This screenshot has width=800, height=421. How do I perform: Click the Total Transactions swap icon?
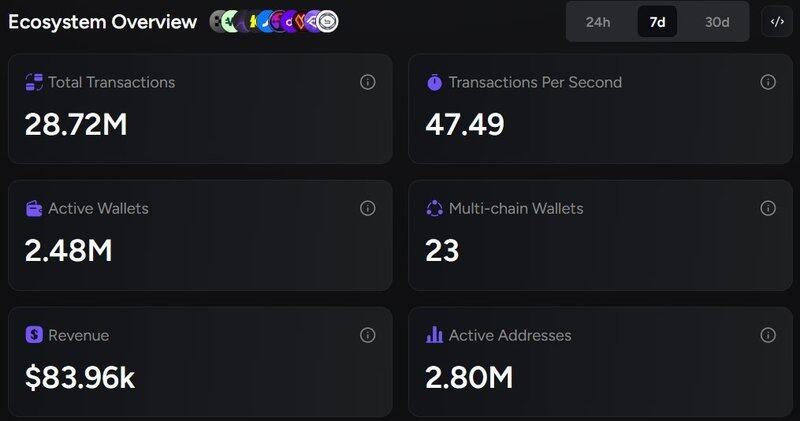pos(34,82)
